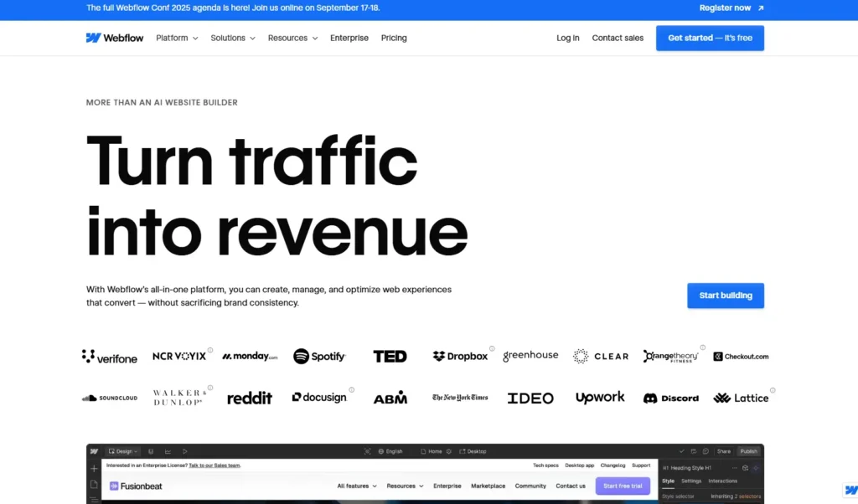Click the info icon beside Walker & Dunlop logo
This screenshot has height=504, width=858.
point(210,388)
